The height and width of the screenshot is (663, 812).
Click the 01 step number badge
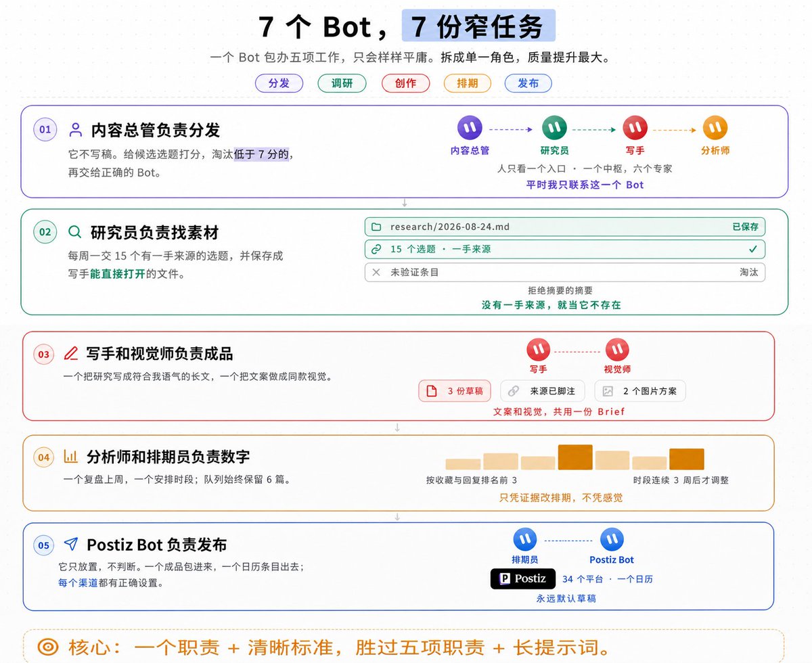pyautogui.click(x=45, y=129)
